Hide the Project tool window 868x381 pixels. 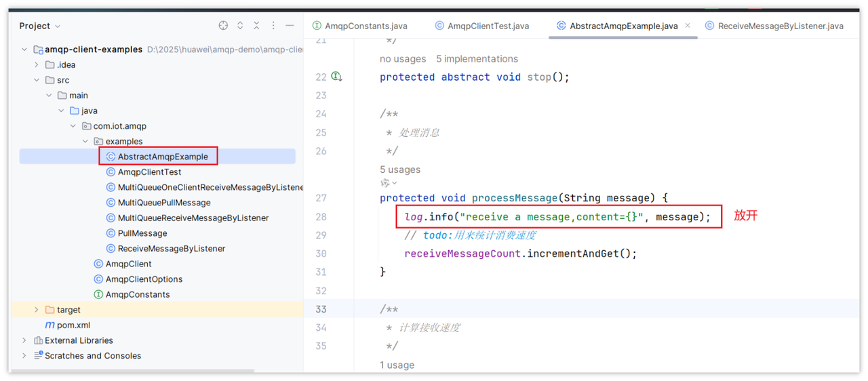tap(290, 26)
